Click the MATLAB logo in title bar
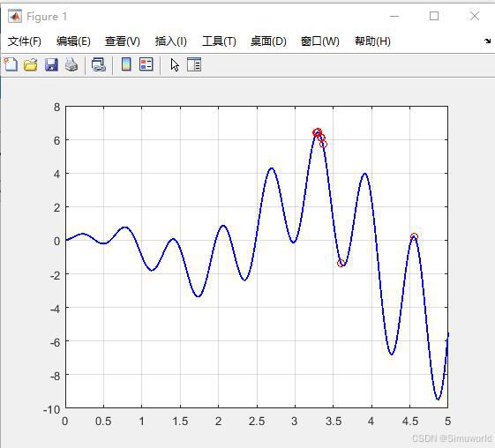495x448 pixels. (x=15, y=16)
